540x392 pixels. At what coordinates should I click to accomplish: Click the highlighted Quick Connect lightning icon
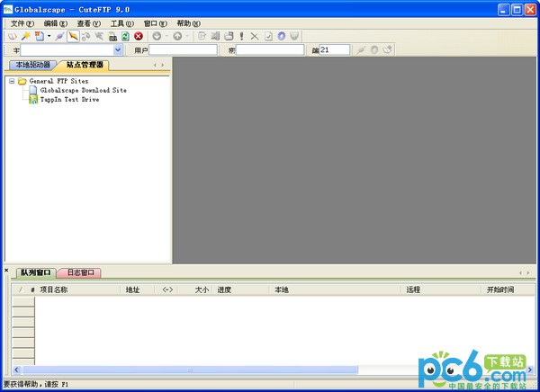pyautogui.click(x=73, y=36)
